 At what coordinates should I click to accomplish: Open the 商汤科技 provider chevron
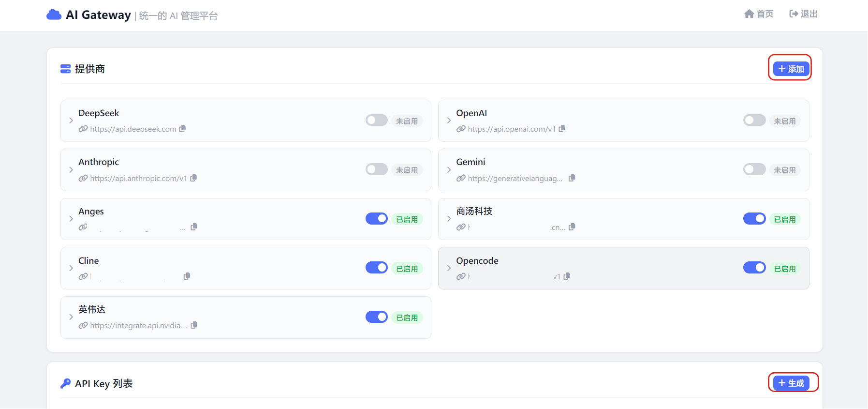[x=449, y=219]
